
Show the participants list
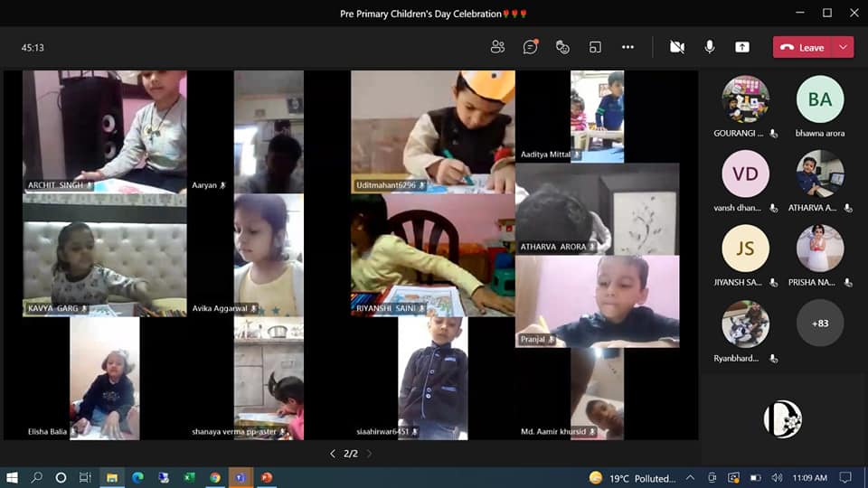point(497,47)
